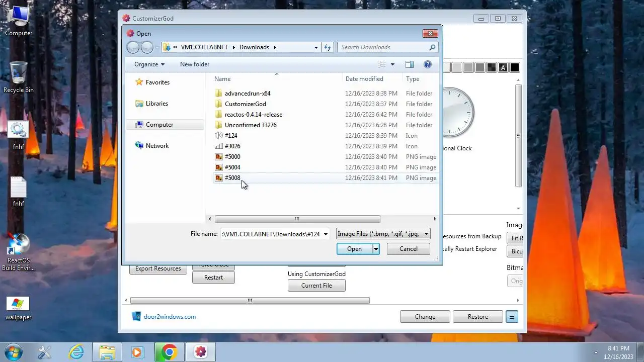Click the file list horizontal scrollbar
This screenshot has width=644, height=362.
297,219
